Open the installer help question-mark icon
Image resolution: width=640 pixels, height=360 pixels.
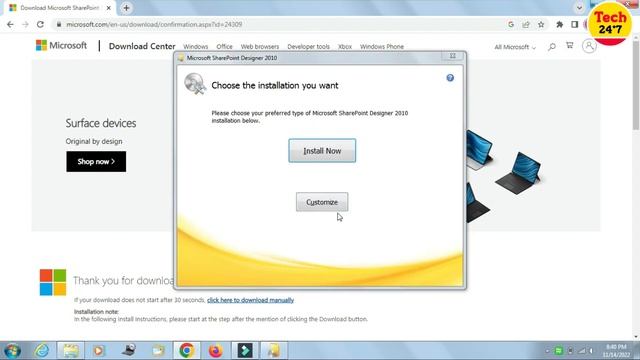[450, 78]
